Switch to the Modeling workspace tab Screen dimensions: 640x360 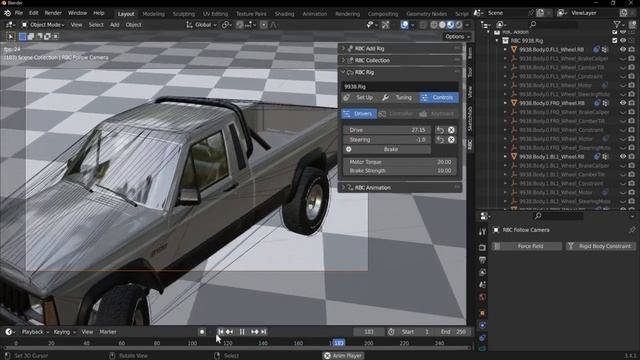point(153,14)
